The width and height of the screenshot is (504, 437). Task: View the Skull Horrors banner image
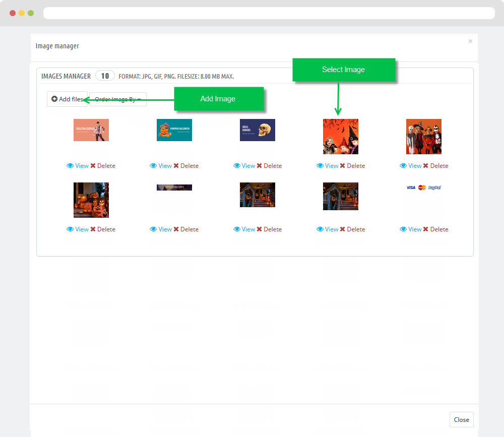[x=244, y=166]
